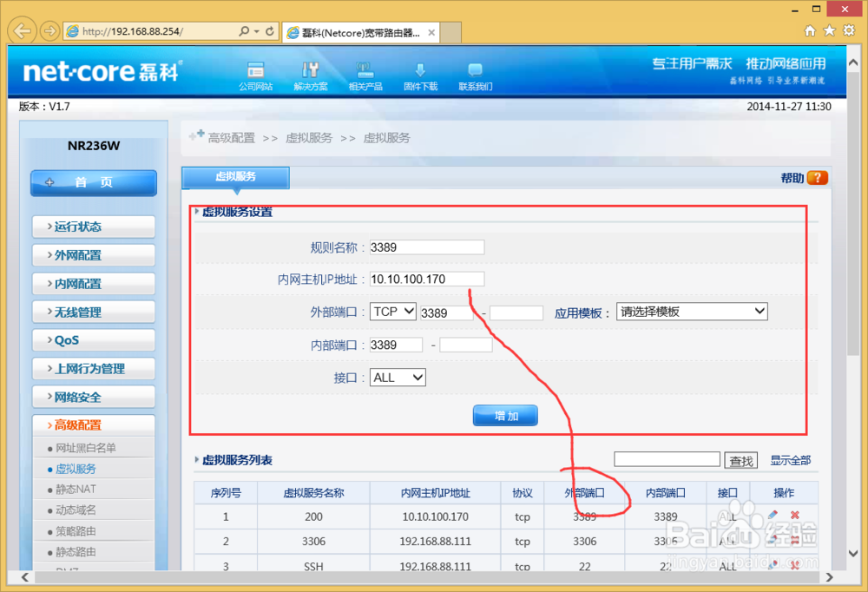The image size is (868, 592).
Task: Click the 3306 service name cell
Action: click(x=313, y=541)
